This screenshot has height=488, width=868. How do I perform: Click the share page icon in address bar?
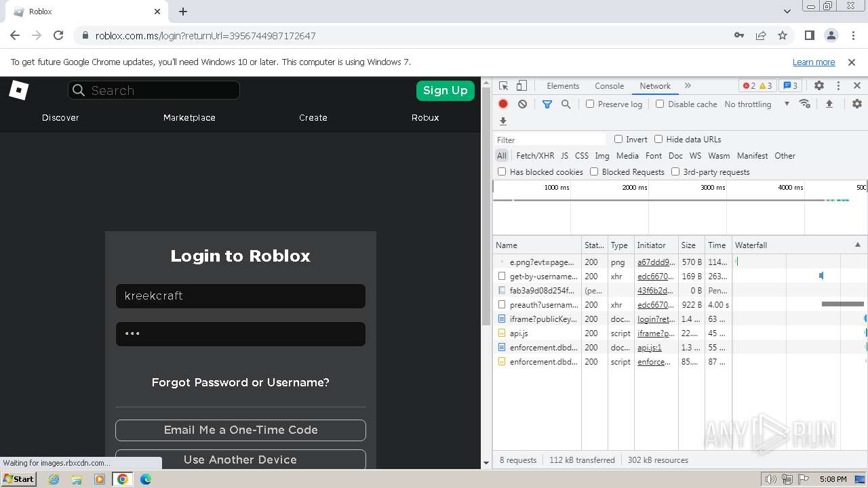[x=761, y=35]
